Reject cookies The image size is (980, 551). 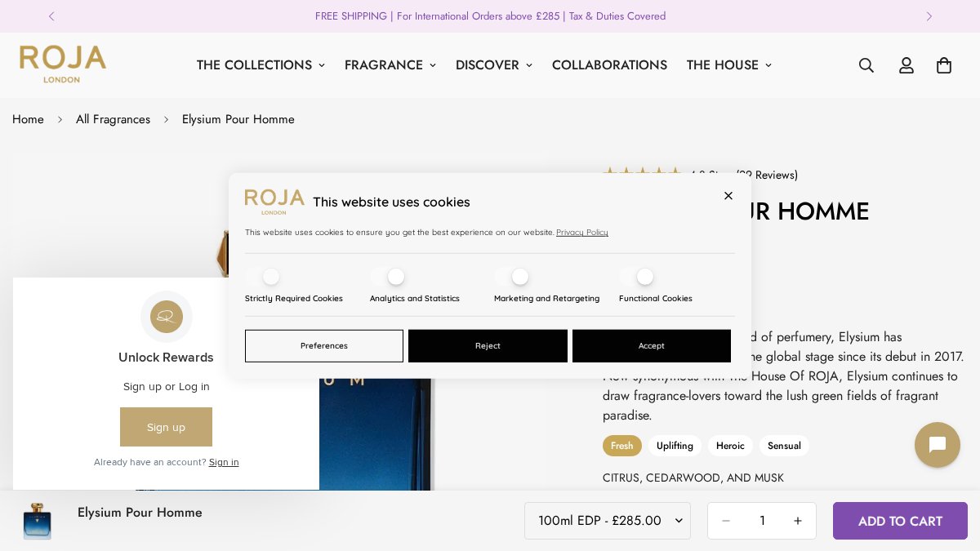click(x=488, y=346)
